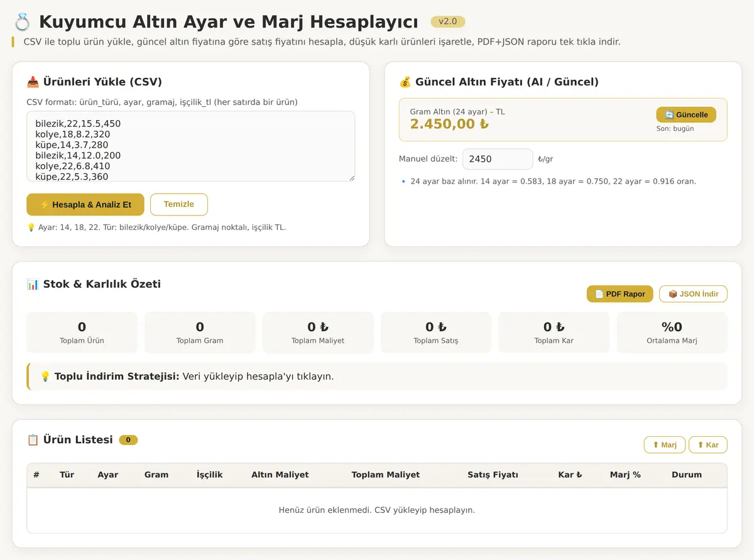Click the CSV line 'bilezik,22,15.5,450'
This screenshot has width=754, height=560.
tap(78, 124)
